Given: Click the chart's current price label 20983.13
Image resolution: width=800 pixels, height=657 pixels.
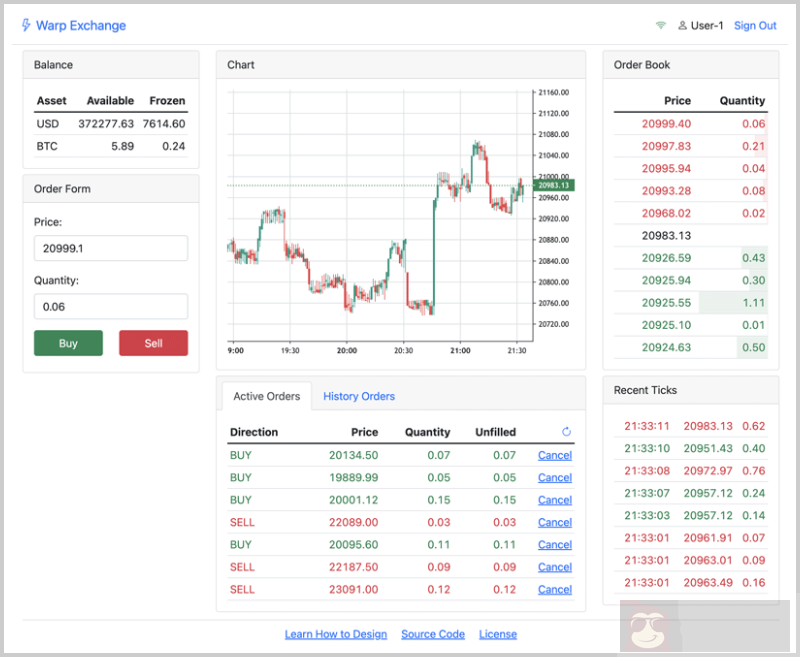Looking at the screenshot, I should (x=553, y=185).
